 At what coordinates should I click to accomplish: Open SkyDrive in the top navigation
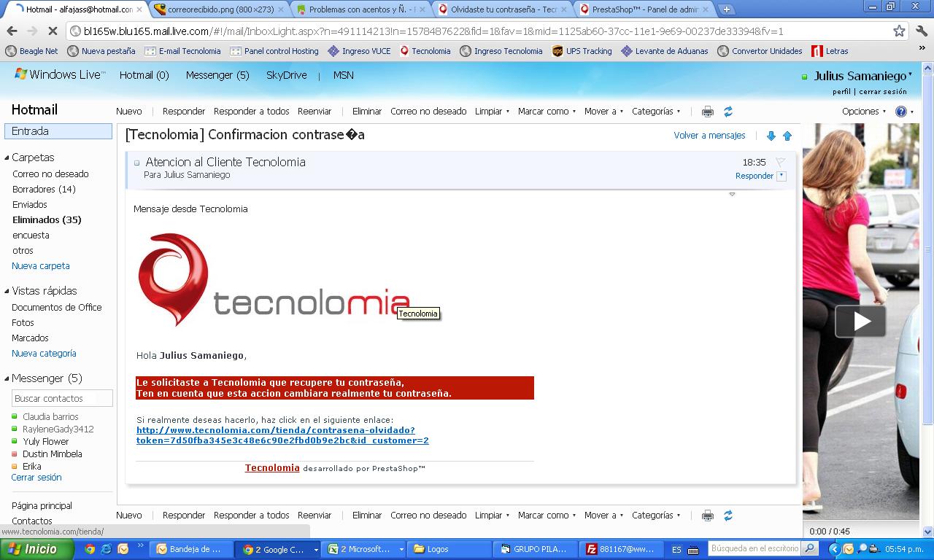(x=286, y=75)
